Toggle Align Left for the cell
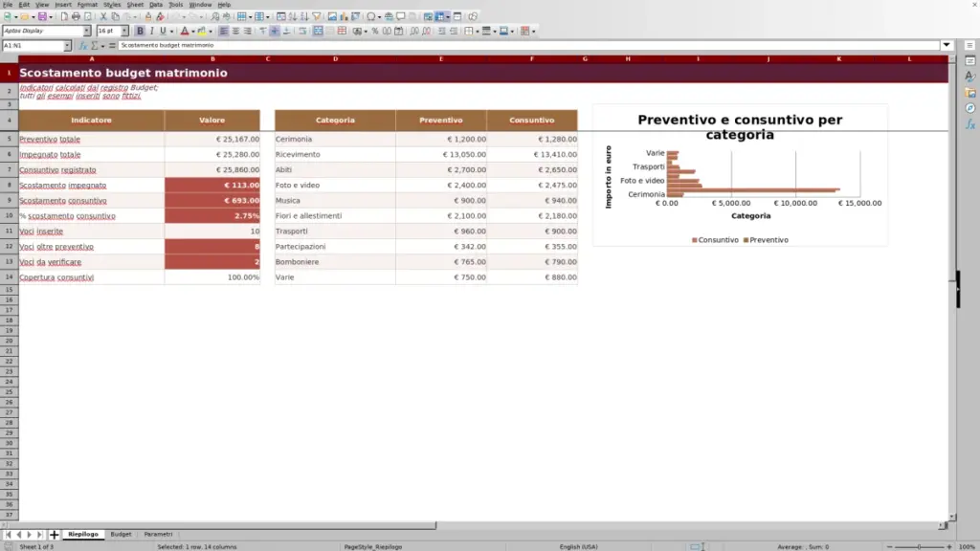This screenshot has height=551, width=980. (223, 32)
